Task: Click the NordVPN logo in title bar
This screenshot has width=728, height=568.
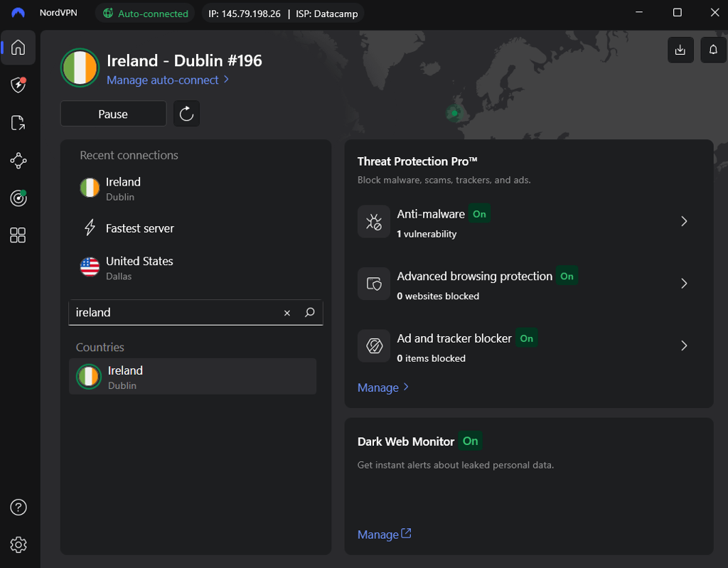Action: 18,13
